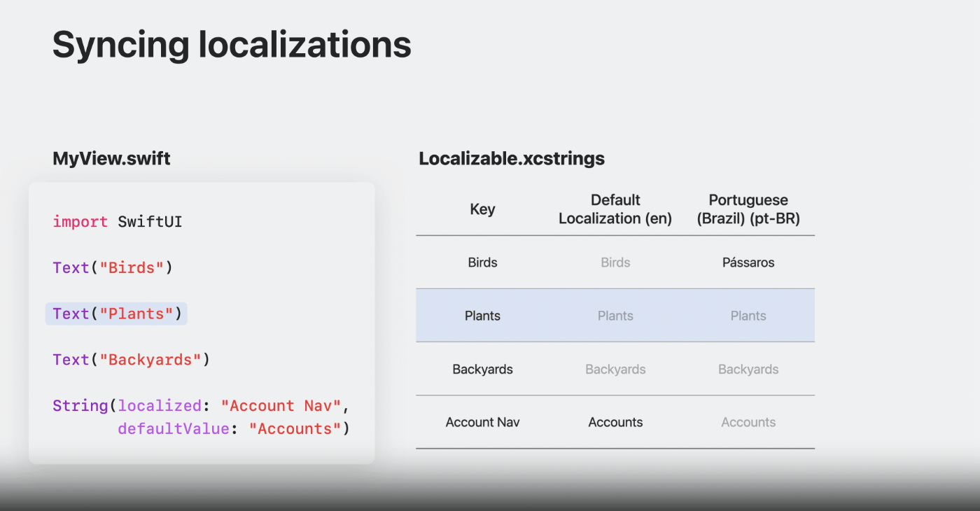Select the "Backyards" cell in Key column
The width and height of the screenshot is (980, 511).
[x=482, y=369]
